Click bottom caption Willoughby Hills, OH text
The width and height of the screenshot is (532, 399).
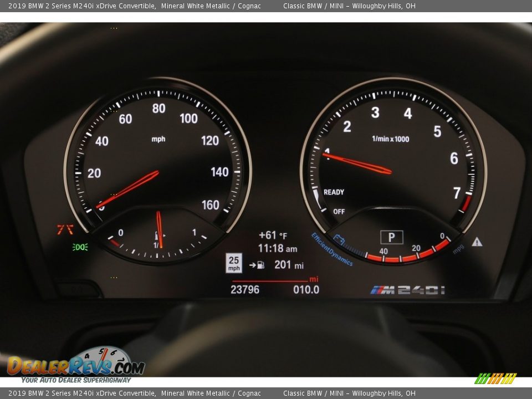(x=383, y=393)
